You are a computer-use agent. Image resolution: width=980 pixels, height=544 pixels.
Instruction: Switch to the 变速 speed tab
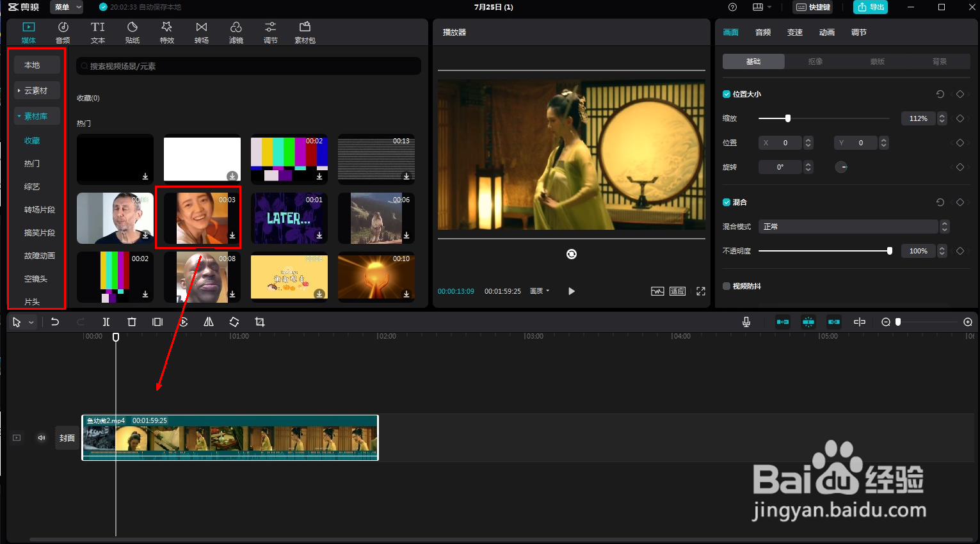tap(795, 33)
